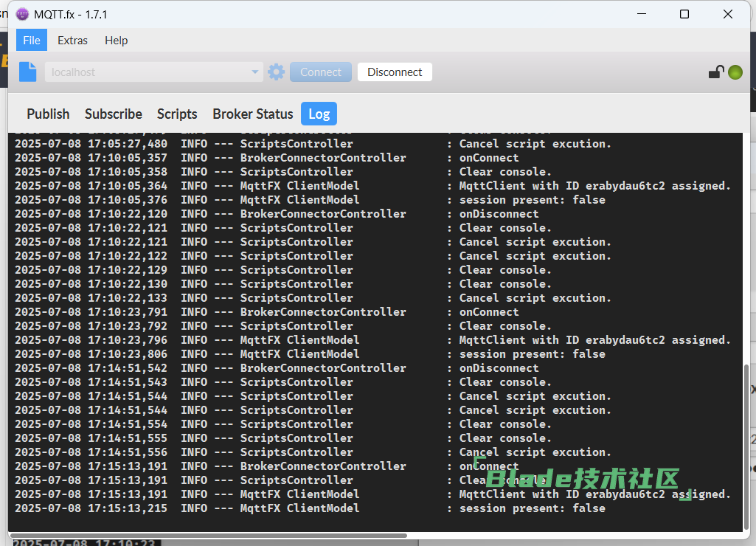The width and height of the screenshot is (756, 546).
Task: Click the unlocked padlock icon
Action: (715, 72)
